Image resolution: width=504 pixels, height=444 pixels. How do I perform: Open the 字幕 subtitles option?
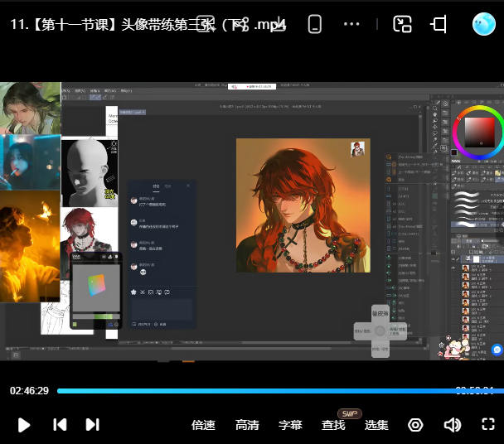click(x=290, y=425)
